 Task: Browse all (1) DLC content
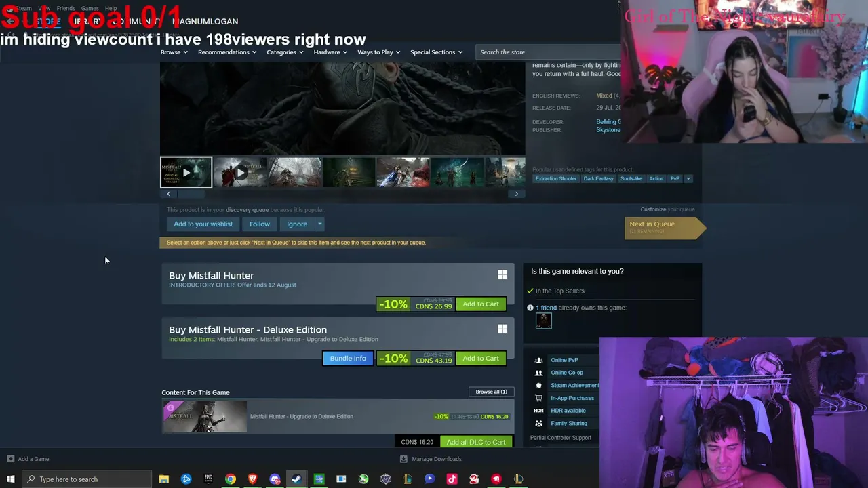[491, 392]
